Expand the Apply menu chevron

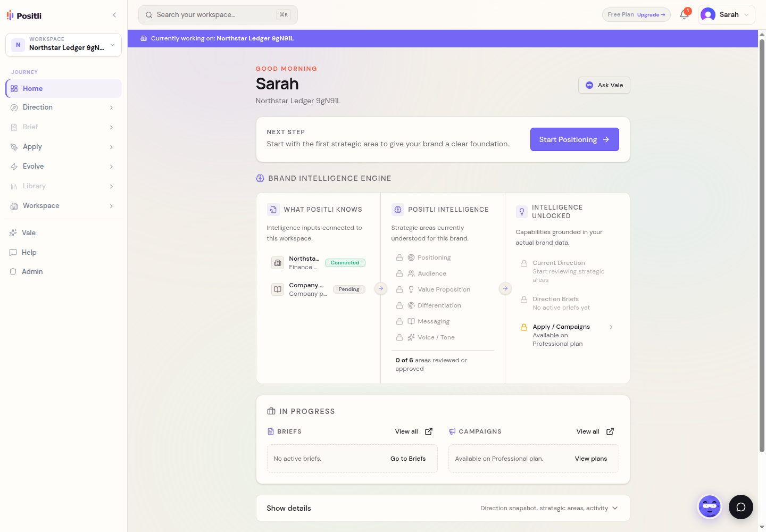pos(111,147)
